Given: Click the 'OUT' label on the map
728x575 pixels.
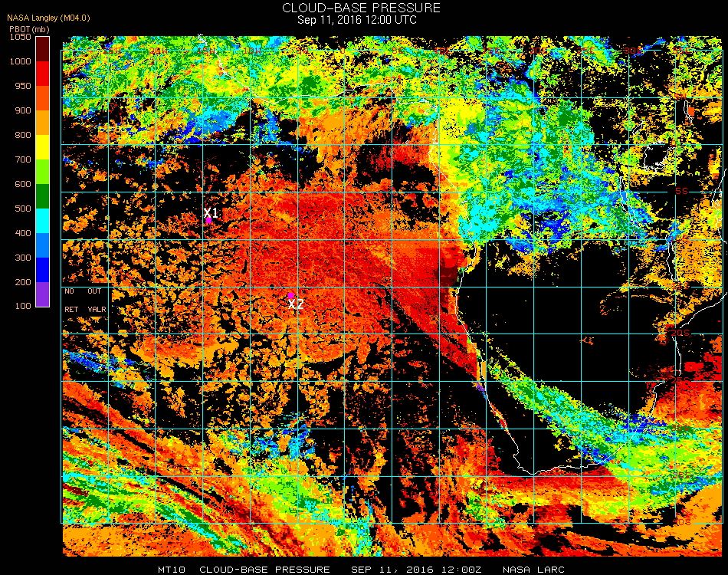Looking at the screenshot, I should coord(94,291).
